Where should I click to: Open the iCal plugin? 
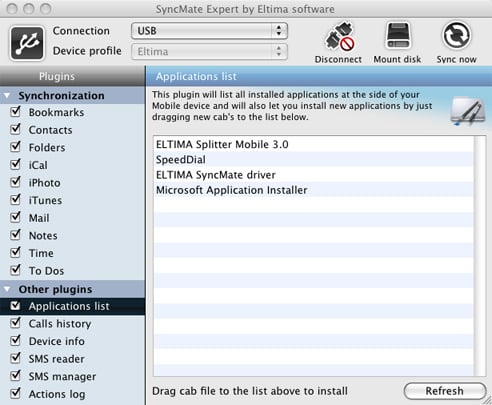38,165
